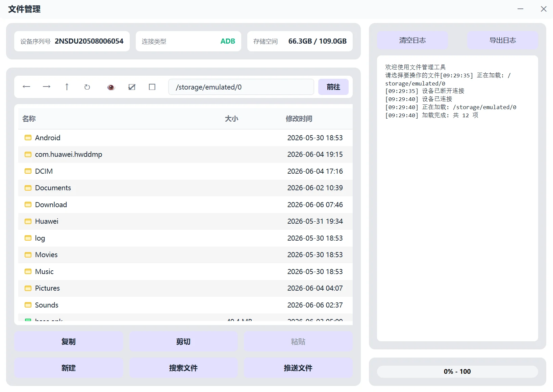Screen dimensions: 553x392
Task: Sort by 修改时间 column header
Action: (x=299, y=119)
